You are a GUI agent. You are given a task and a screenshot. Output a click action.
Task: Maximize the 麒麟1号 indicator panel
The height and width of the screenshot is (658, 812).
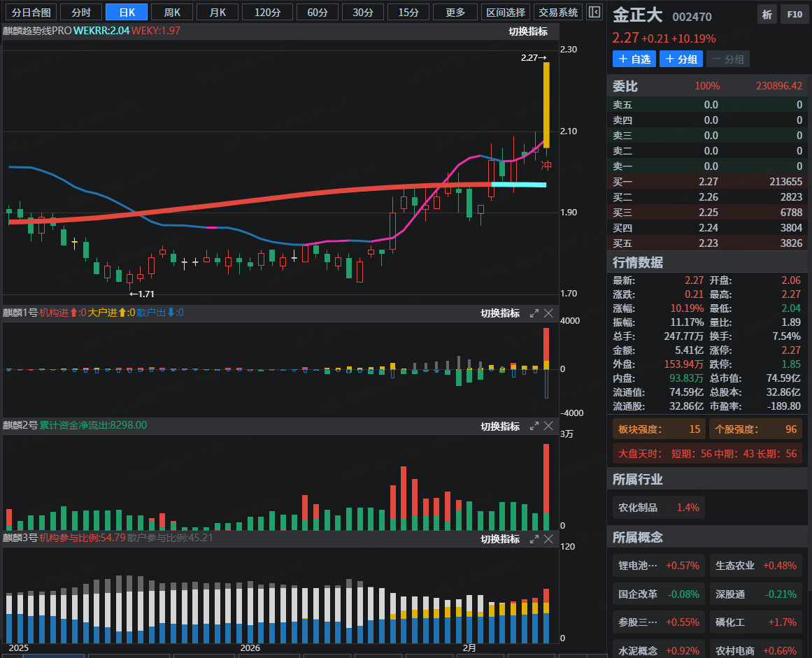pos(534,313)
